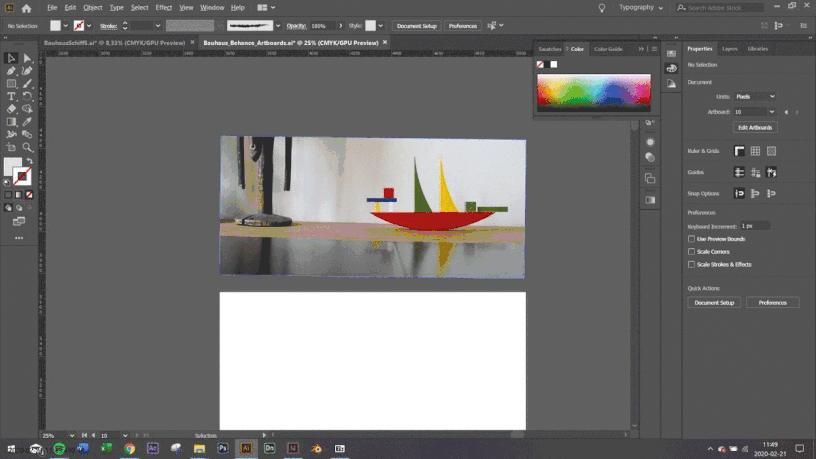Open the Object menu

93,8
